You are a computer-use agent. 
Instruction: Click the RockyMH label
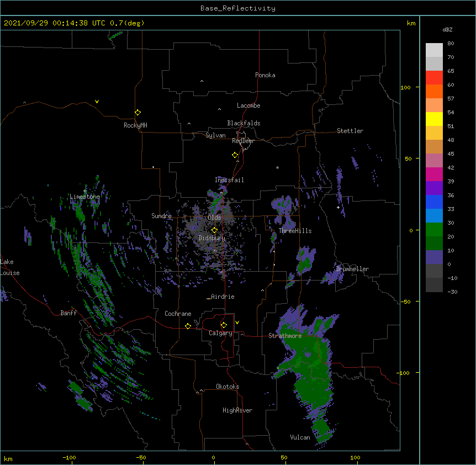coord(135,125)
